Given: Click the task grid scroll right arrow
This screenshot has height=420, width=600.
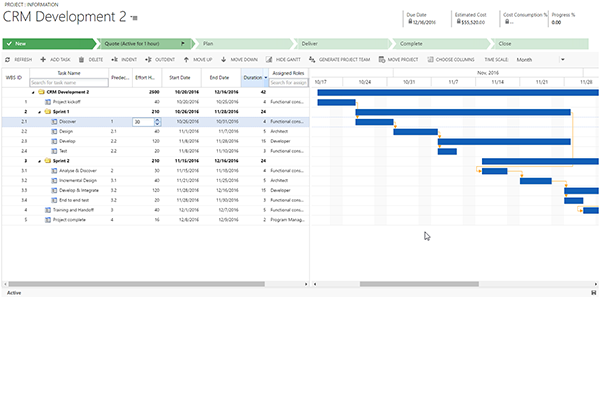Looking at the screenshot, I should 306,284.
